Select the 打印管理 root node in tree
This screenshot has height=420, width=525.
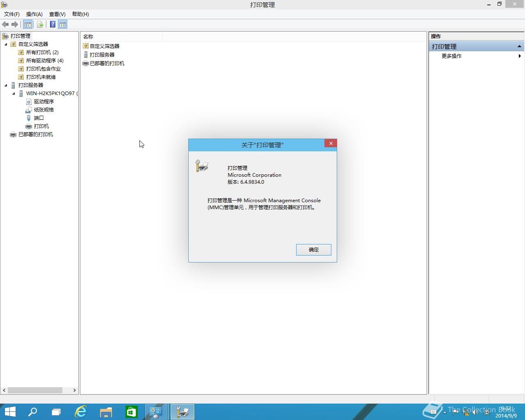21,36
